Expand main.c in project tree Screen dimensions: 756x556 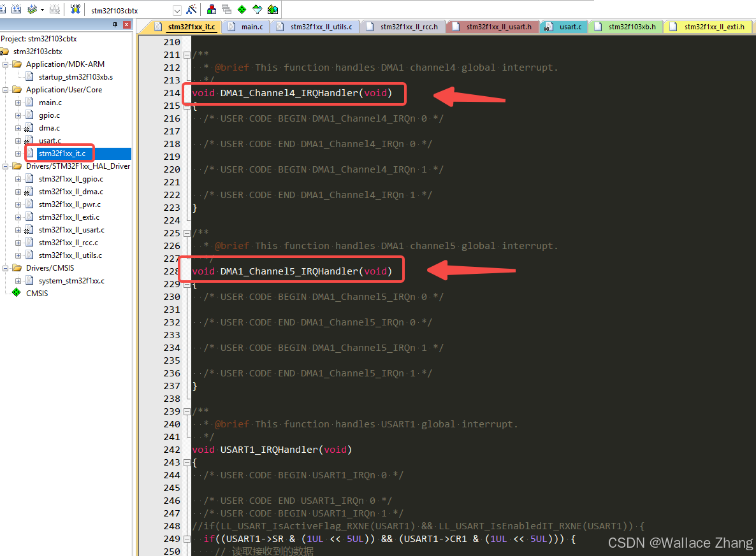point(18,103)
